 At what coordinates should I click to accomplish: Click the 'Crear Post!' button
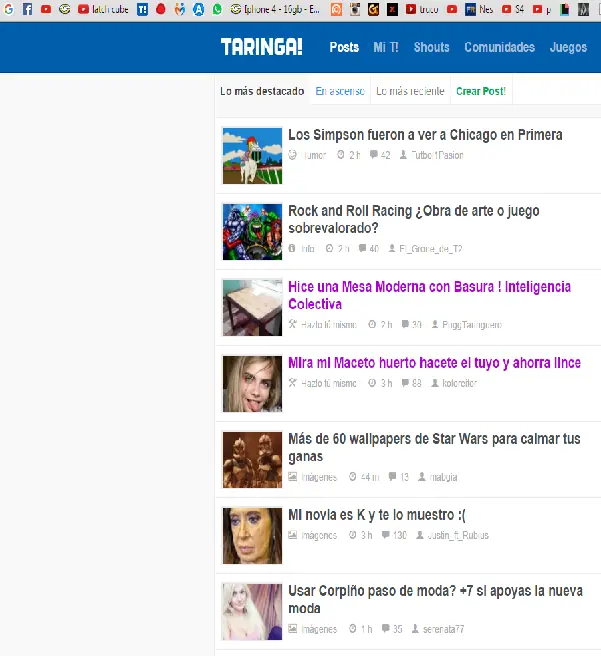pos(481,91)
